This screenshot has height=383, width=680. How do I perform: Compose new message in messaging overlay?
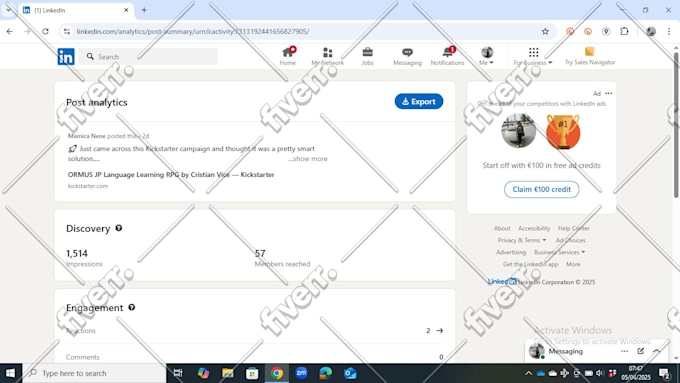641,351
